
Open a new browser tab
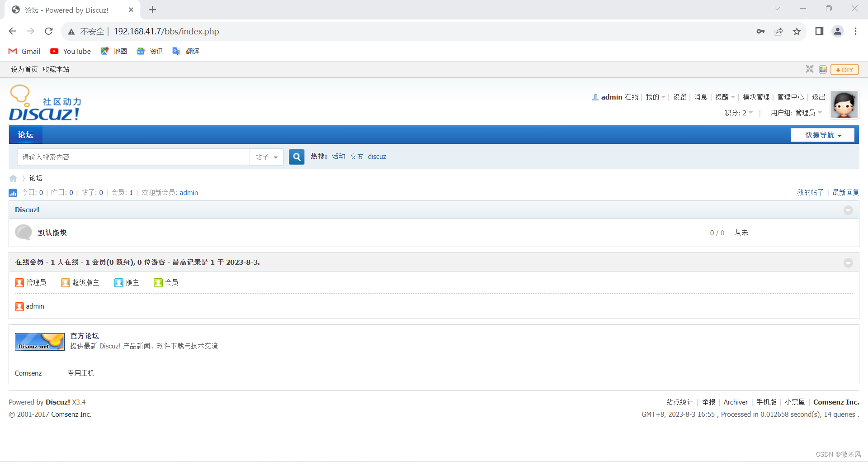coord(152,10)
